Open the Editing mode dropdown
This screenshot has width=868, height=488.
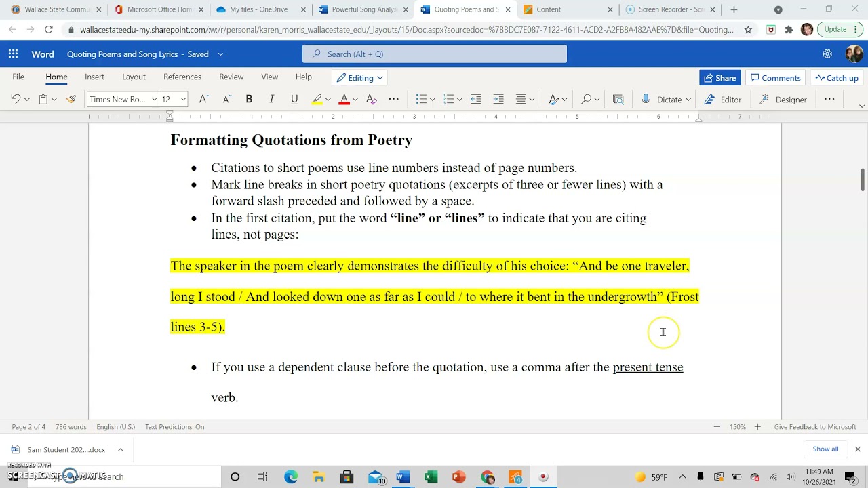coord(359,78)
